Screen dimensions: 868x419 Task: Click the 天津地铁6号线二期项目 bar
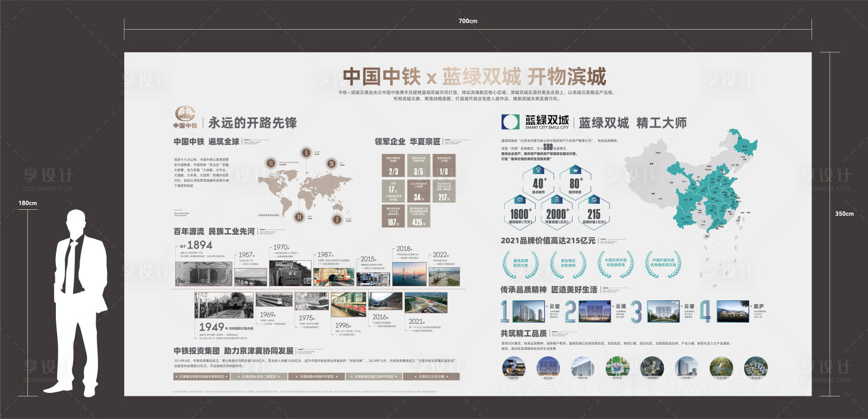(x=259, y=376)
